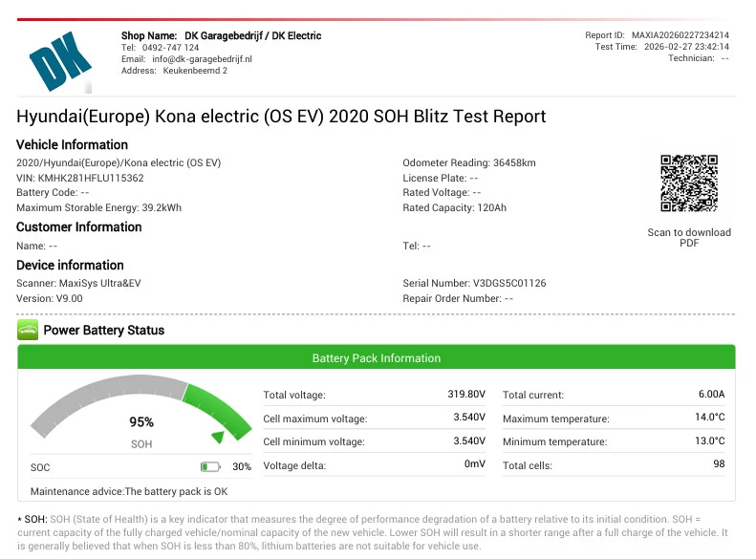The image size is (756, 559).
Task: Click the Power Battery Status heading
Action: click(x=103, y=330)
